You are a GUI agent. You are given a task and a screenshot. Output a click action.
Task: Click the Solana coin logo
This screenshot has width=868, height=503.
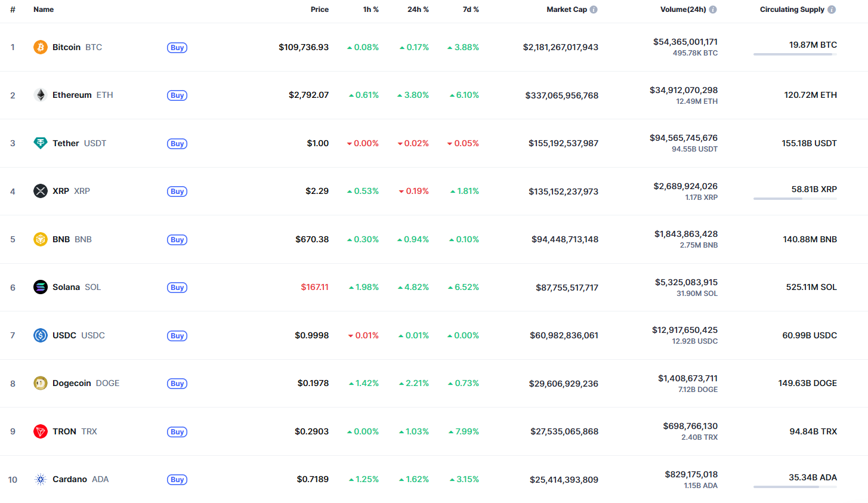point(41,287)
